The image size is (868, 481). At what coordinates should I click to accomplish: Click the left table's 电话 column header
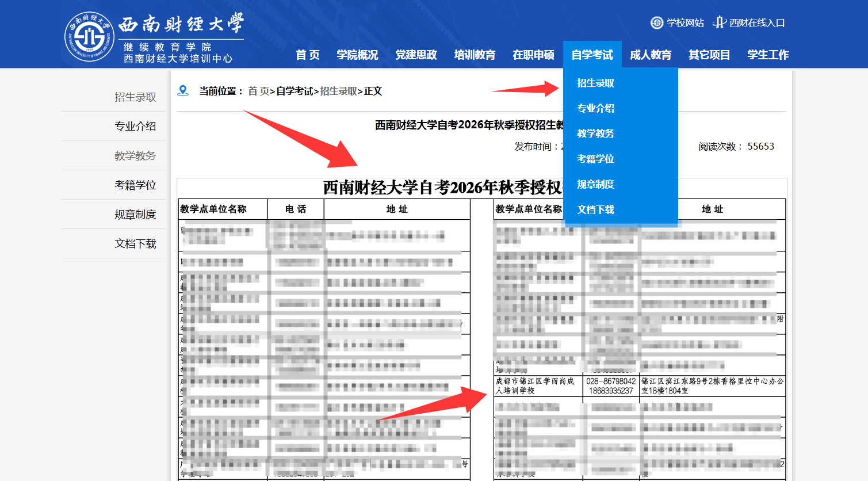click(x=296, y=209)
